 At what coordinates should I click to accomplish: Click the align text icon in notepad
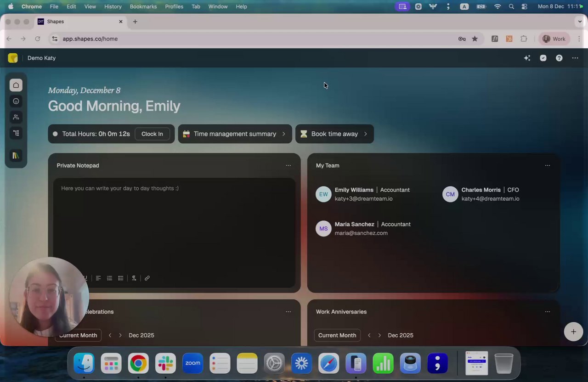click(x=98, y=278)
